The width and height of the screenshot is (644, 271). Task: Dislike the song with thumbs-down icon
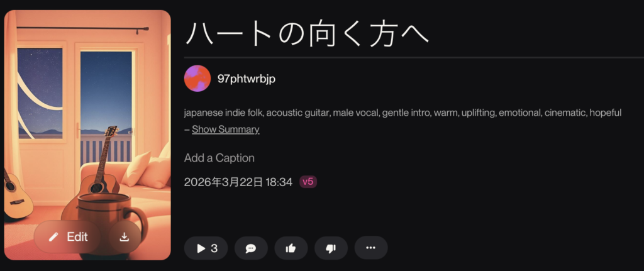coord(331,248)
